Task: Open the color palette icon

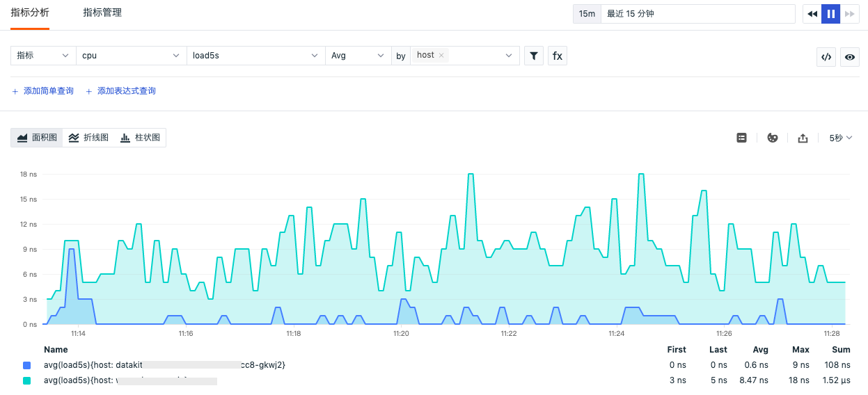Action: click(x=772, y=138)
